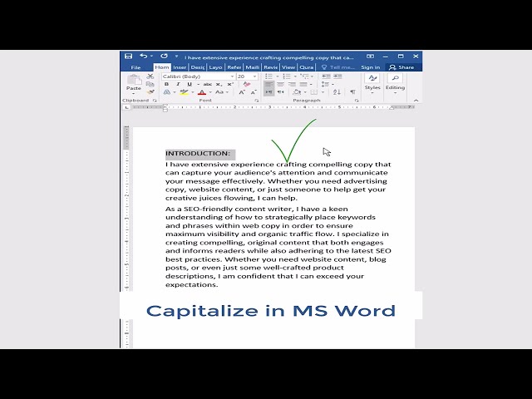The height and width of the screenshot is (399, 532).
Task: Toggle Italic formatting
Action: (x=178, y=84)
